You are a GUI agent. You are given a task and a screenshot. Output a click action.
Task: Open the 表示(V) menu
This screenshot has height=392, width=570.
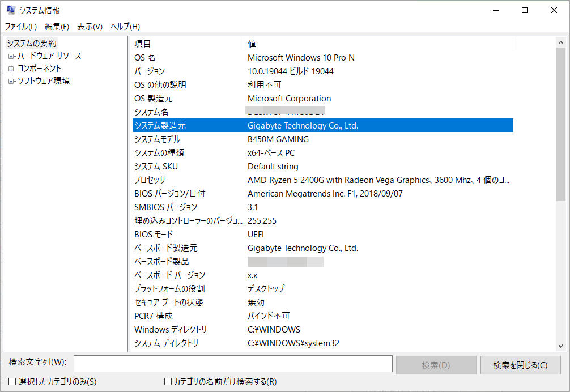(90, 27)
